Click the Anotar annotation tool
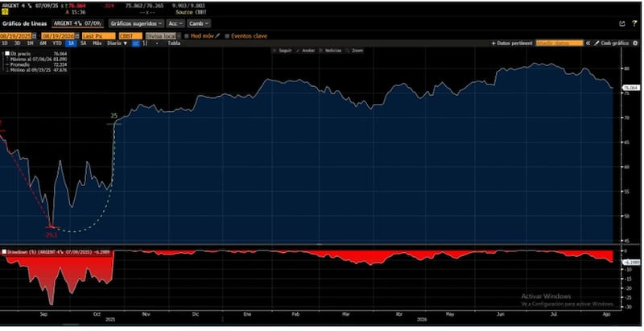 [306, 51]
